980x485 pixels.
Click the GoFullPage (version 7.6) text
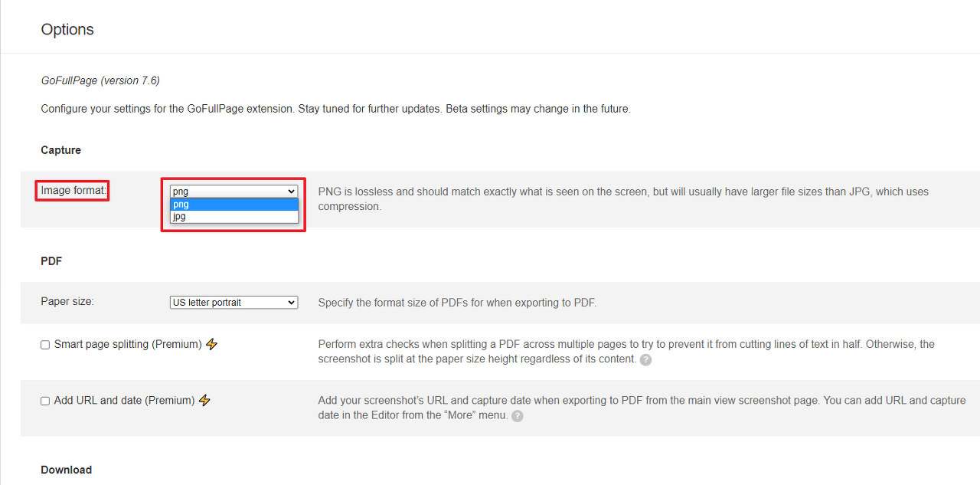point(100,80)
